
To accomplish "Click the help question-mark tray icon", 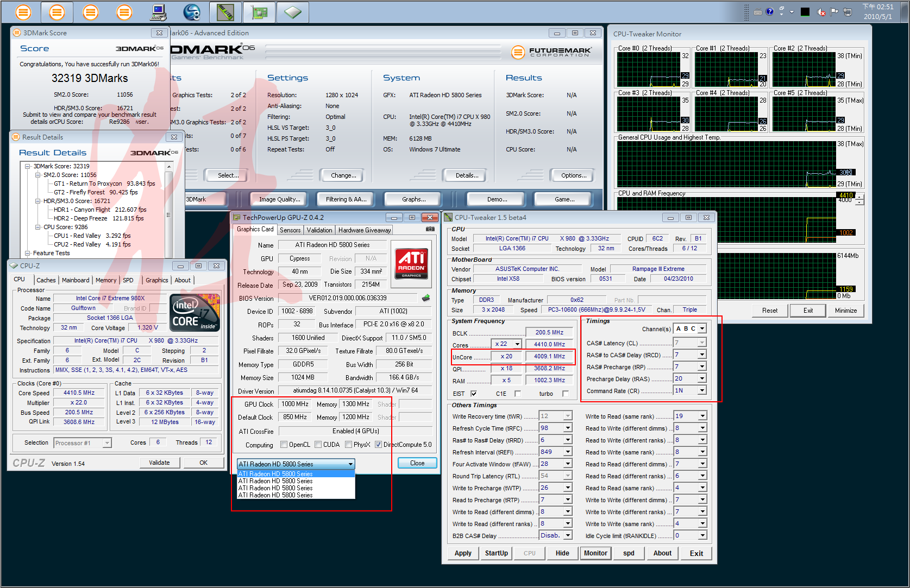I will point(769,11).
